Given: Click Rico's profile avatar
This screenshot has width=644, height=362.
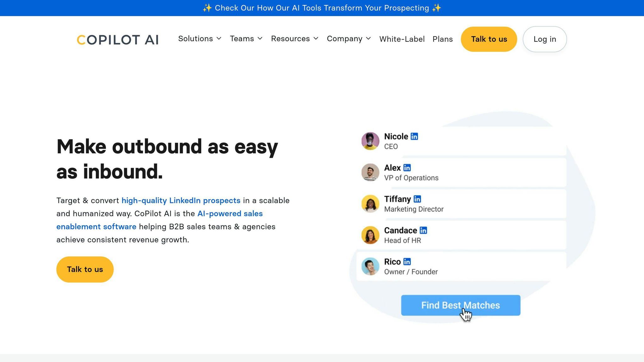Looking at the screenshot, I should coord(370,266).
